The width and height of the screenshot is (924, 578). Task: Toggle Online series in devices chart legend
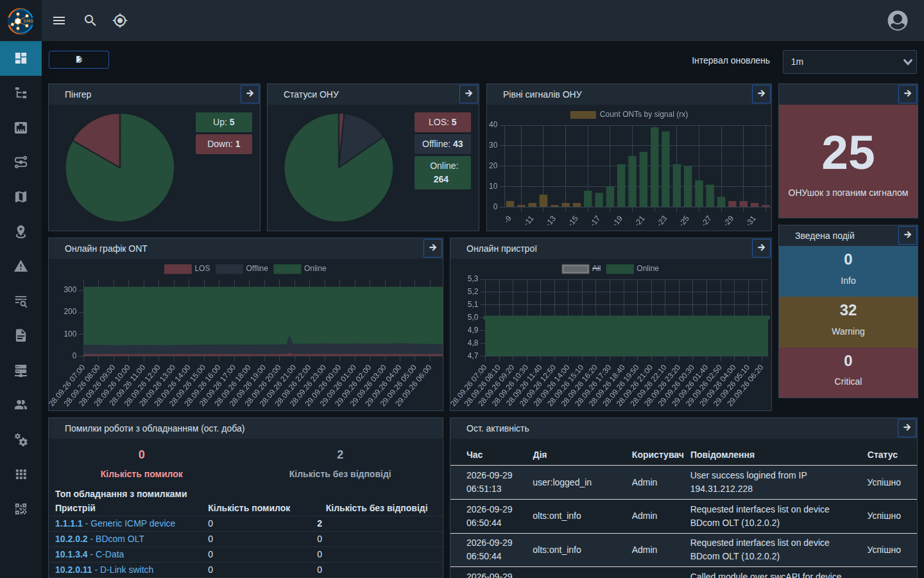coord(633,268)
